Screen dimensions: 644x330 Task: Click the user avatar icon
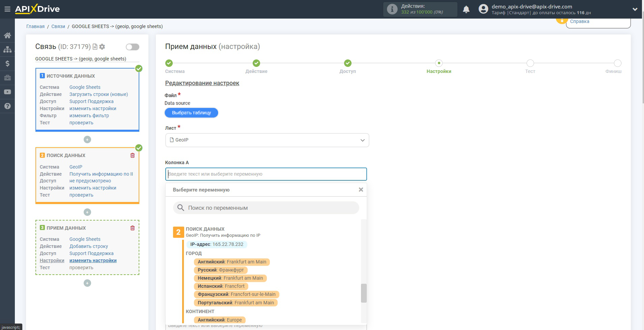(x=483, y=9)
